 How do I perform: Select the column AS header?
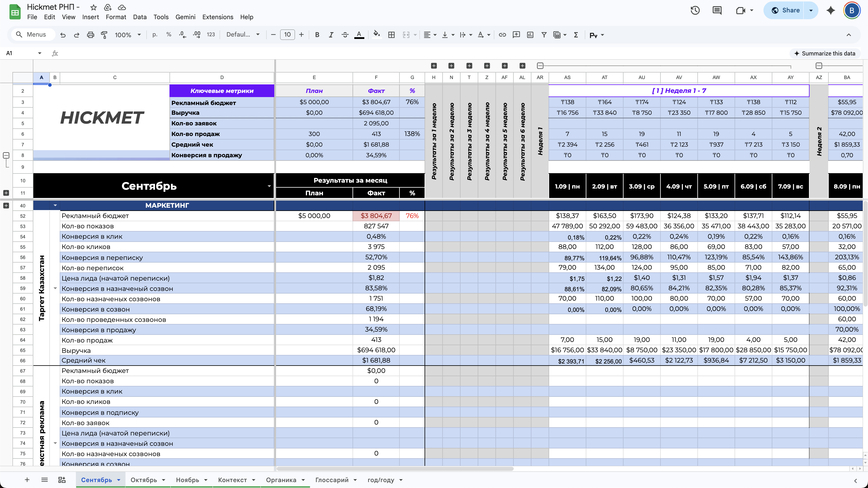[567, 78]
